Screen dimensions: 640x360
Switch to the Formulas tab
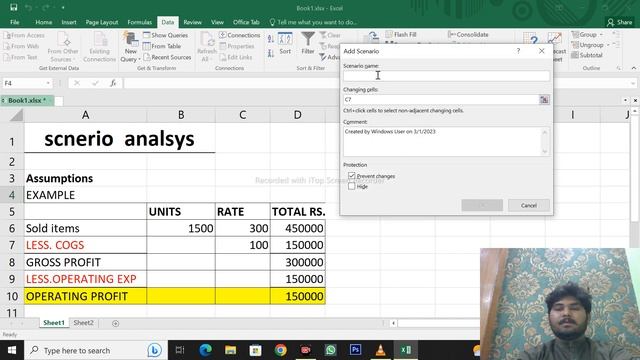[140, 22]
